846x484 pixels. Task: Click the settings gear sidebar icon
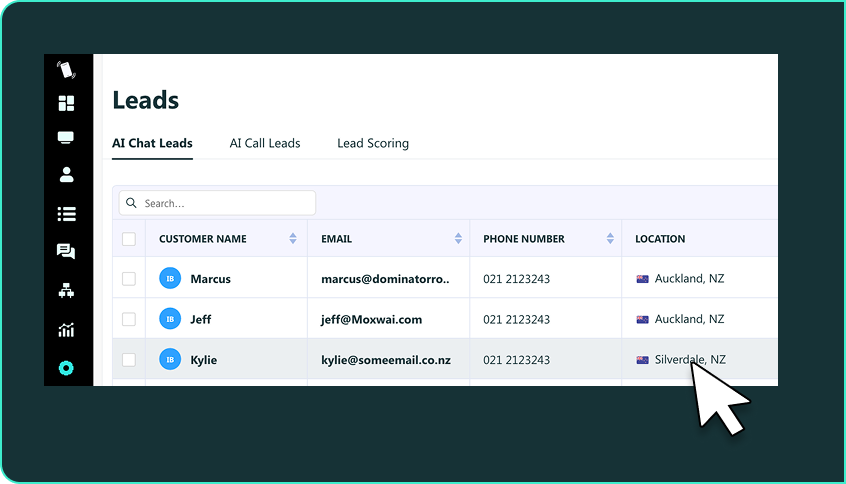click(67, 368)
